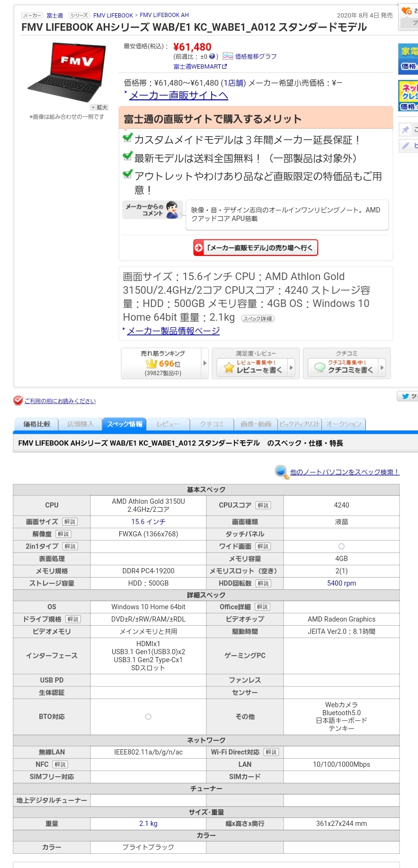Expand the クチコミ panel arrow
This screenshot has width=418, height=868.
382,367
